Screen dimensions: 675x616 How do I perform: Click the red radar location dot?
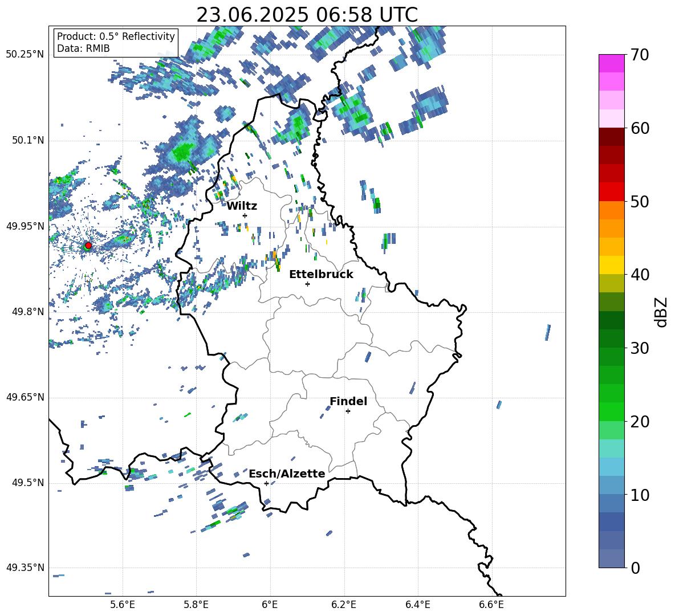pyautogui.click(x=88, y=246)
